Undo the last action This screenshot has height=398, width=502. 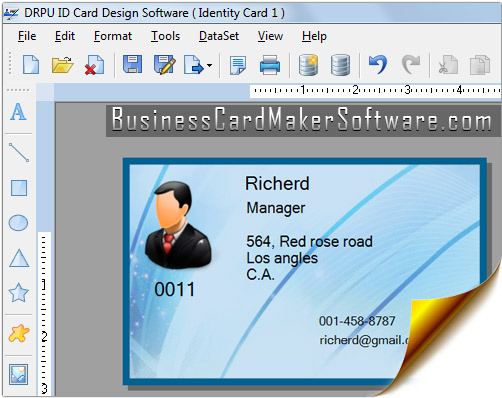[378, 64]
